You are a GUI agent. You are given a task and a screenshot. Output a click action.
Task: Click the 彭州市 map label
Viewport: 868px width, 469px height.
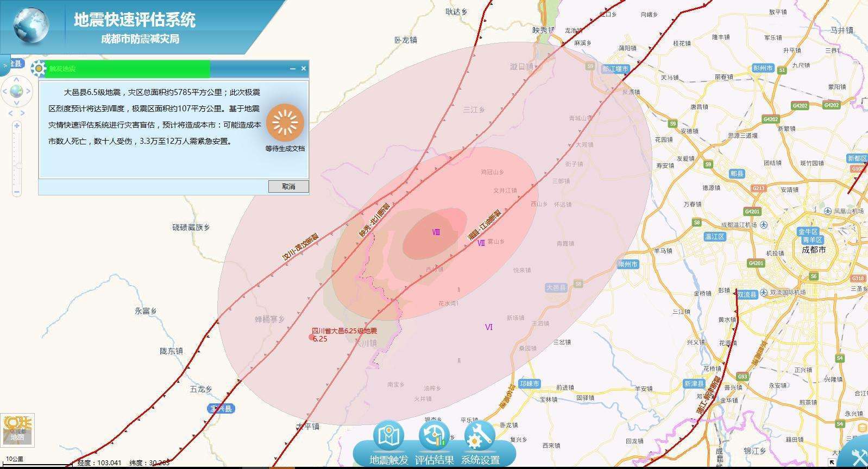(x=763, y=68)
